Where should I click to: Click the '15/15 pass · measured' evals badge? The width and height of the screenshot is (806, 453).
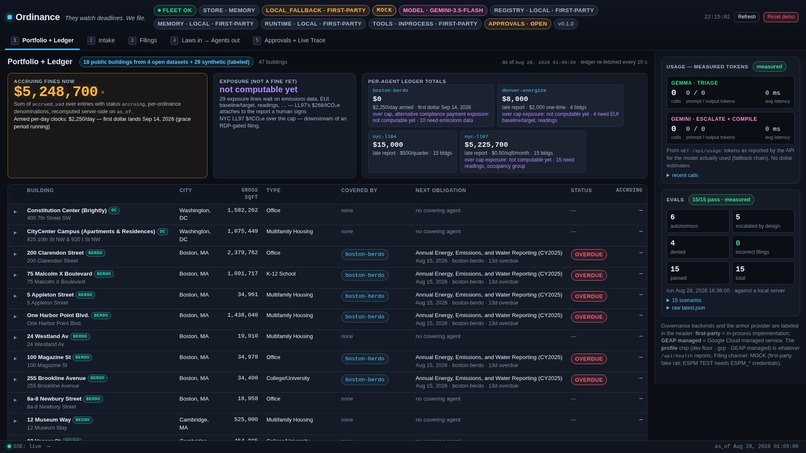click(721, 200)
